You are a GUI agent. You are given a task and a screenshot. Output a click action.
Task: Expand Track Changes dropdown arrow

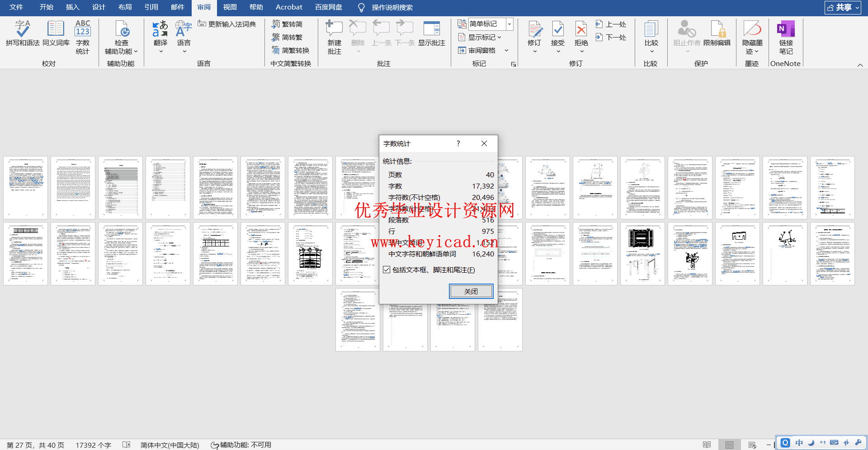coord(534,52)
